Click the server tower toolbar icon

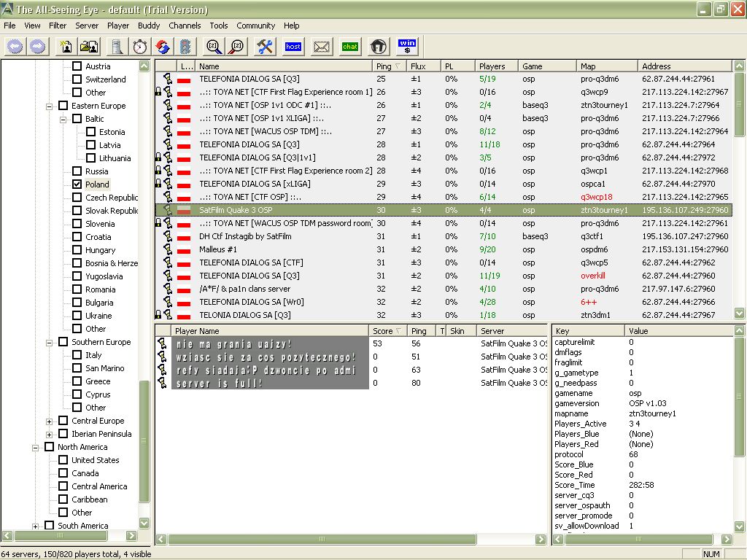click(116, 47)
